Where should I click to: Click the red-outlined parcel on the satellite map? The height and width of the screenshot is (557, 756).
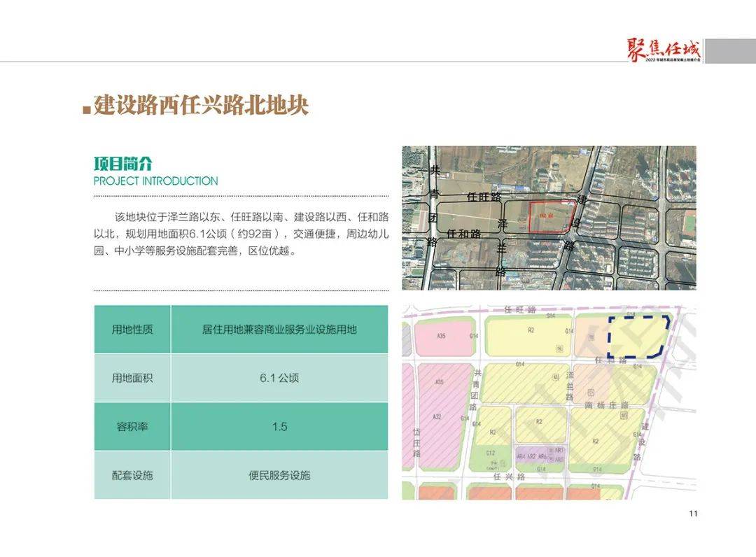pos(552,216)
